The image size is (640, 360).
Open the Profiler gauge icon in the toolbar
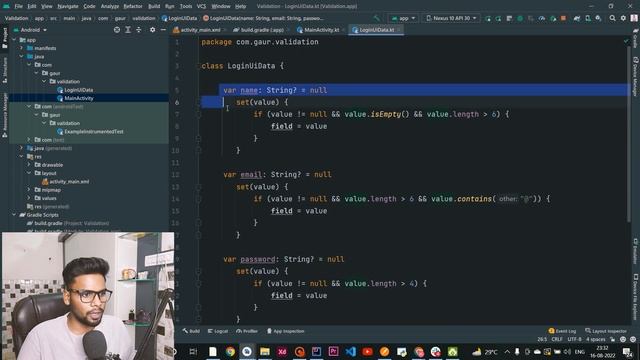(x=542, y=18)
